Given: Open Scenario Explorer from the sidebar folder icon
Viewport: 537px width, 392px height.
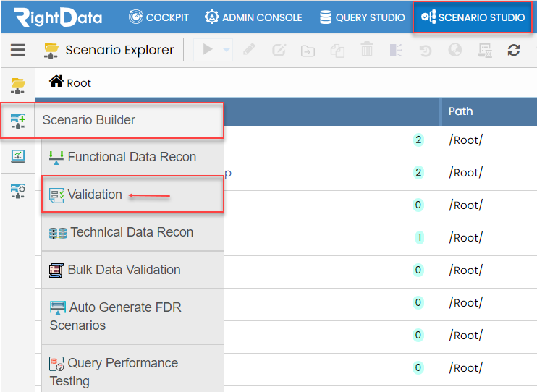Looking at the screenshot, I should click(x=18, y=86).
